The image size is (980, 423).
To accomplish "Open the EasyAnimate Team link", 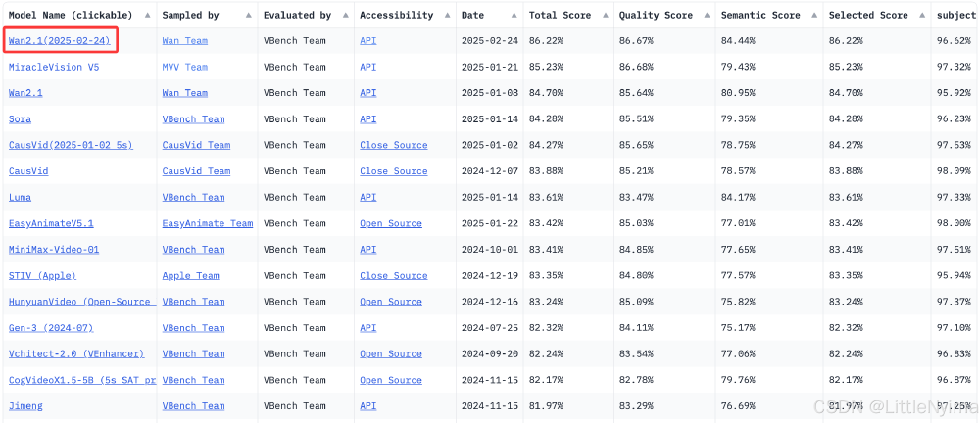I will point(207,223).
